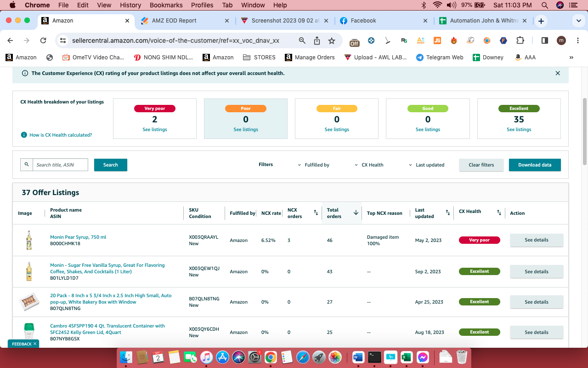Open Finder from the Dock

pyautogui.click(x=126, y=357)
